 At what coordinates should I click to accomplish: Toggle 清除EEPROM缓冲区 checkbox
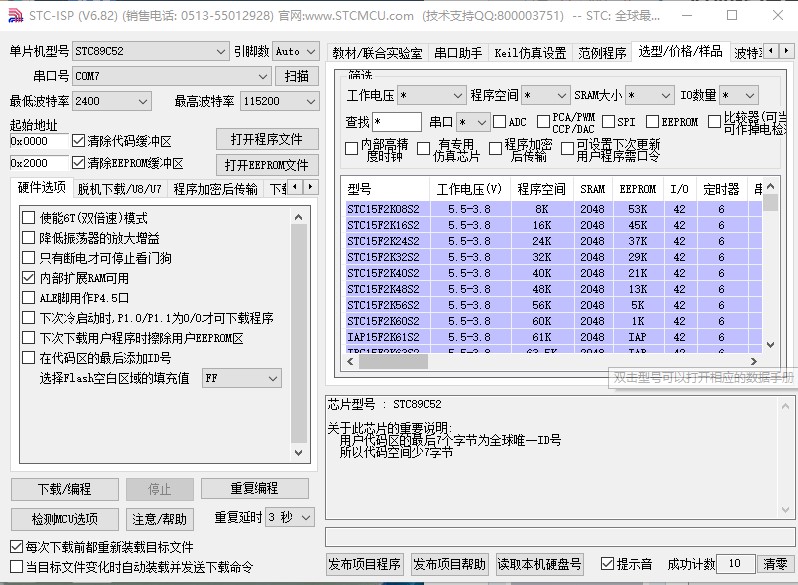[x=78, y=163]
